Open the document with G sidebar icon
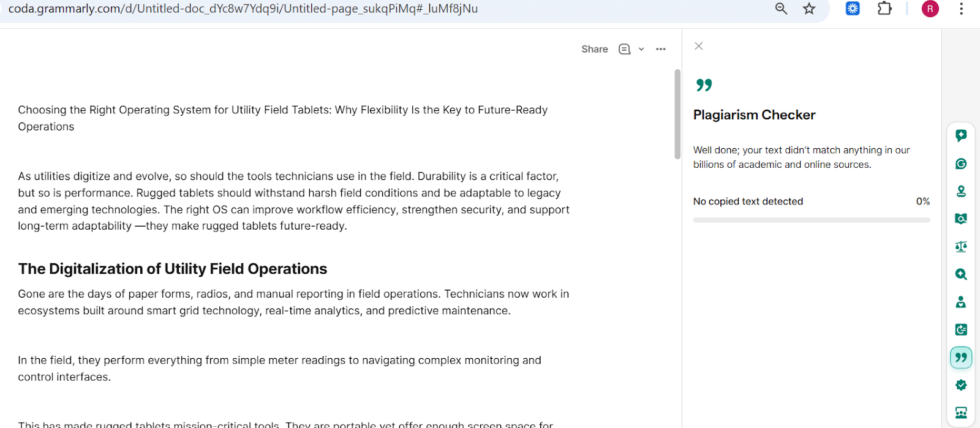 click(961, 329)
